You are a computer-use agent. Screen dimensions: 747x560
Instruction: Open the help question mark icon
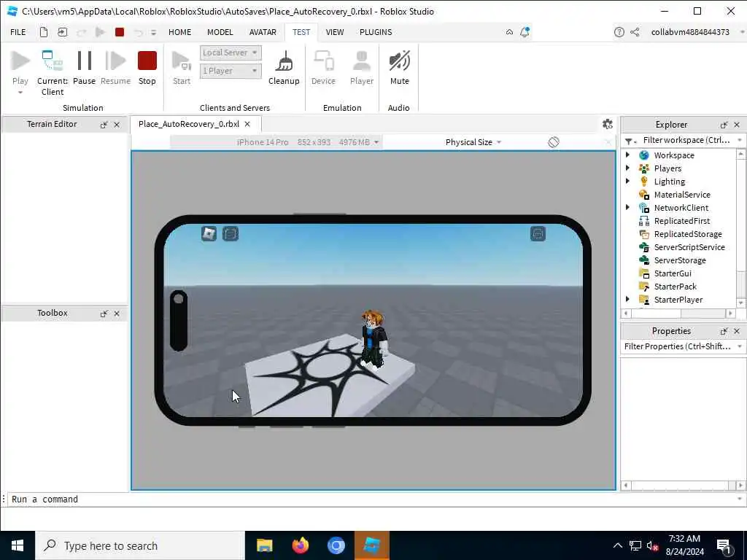[619, 32]
